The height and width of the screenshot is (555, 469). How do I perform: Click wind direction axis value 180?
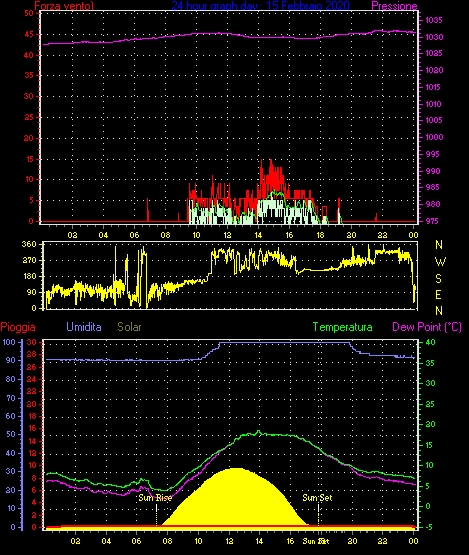tap(29, 276)
